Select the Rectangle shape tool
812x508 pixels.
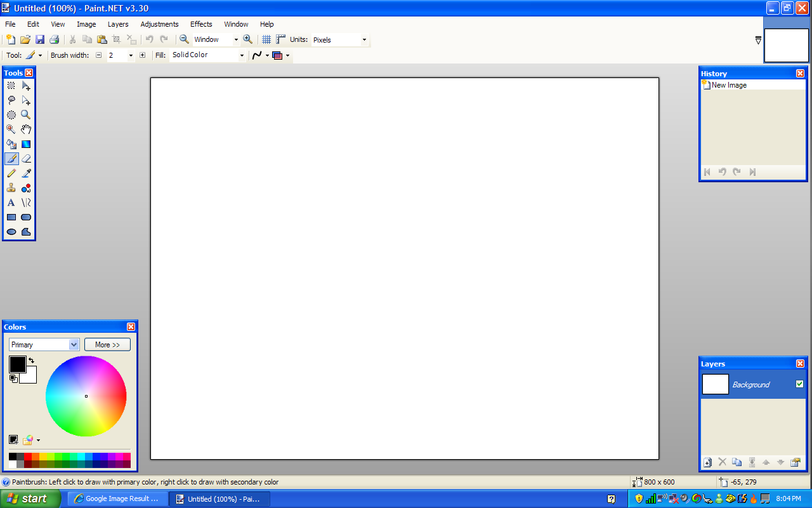point(11,217)
